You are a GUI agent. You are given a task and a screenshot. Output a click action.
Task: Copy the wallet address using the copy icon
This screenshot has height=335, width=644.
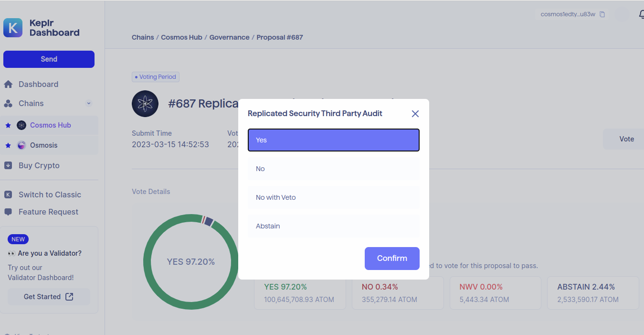[x=602, y=14]
